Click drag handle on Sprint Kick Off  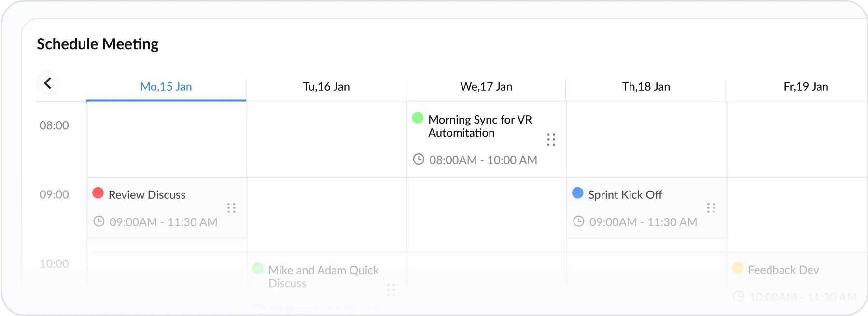711,208
